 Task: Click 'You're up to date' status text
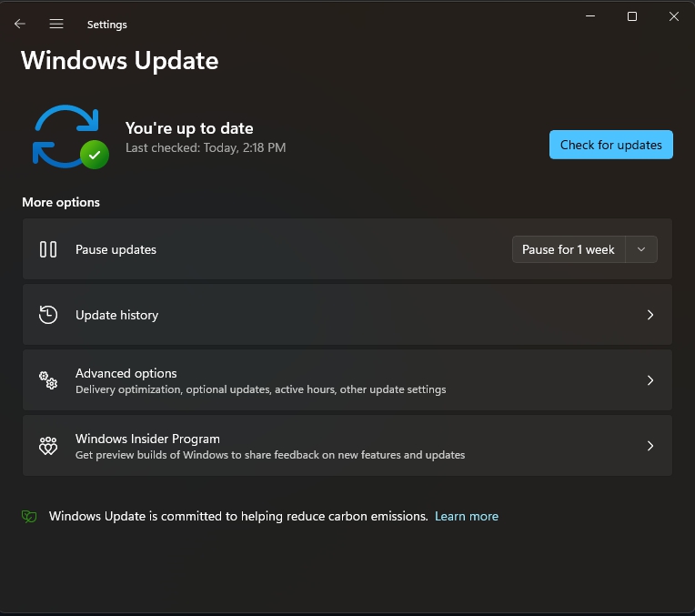[189, 128]
